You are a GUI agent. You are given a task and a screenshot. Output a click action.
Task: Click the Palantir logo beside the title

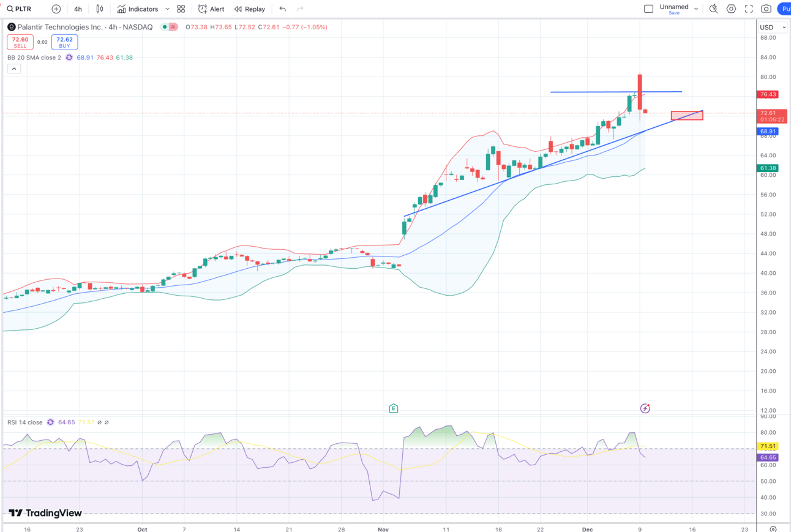(x=12, y=27)
